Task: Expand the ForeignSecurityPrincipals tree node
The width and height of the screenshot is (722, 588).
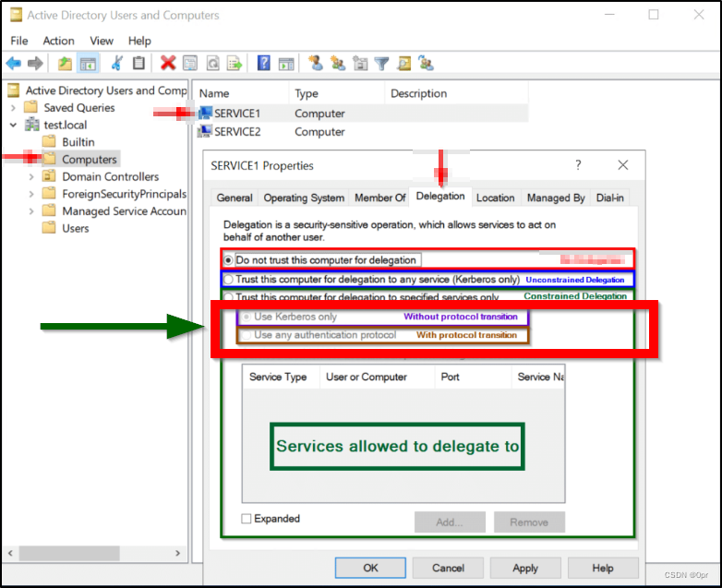Action: 30,194
